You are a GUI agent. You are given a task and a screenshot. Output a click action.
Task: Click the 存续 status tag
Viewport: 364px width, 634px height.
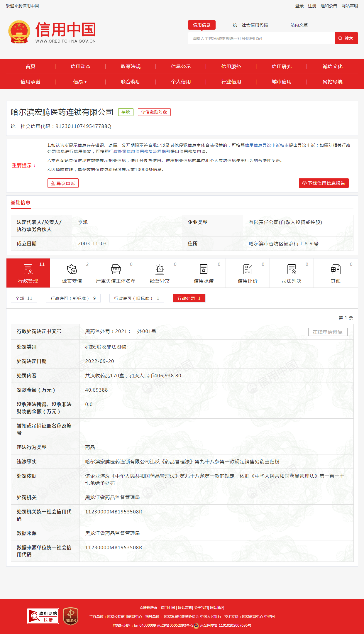[x=126, y=112]
